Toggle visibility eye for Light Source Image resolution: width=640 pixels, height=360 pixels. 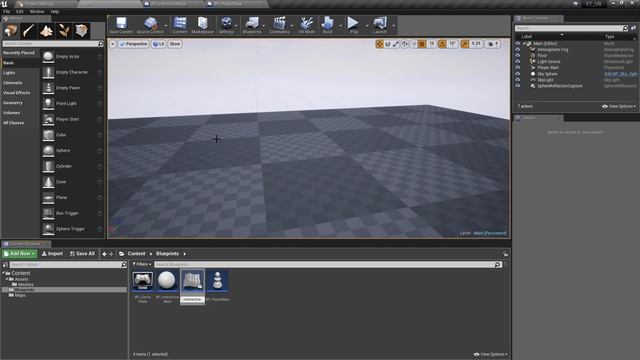pyautogui.click(x=518, y=62)
